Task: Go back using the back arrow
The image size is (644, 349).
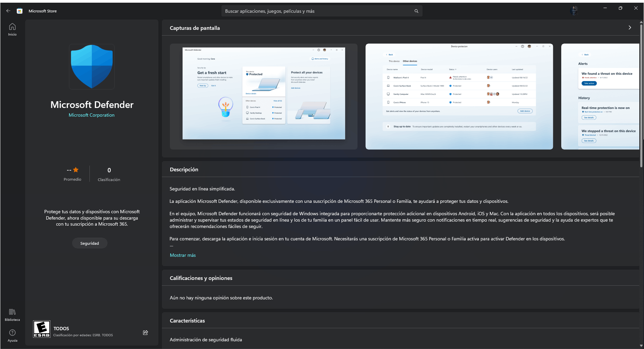Action: (x=8, y=11)
